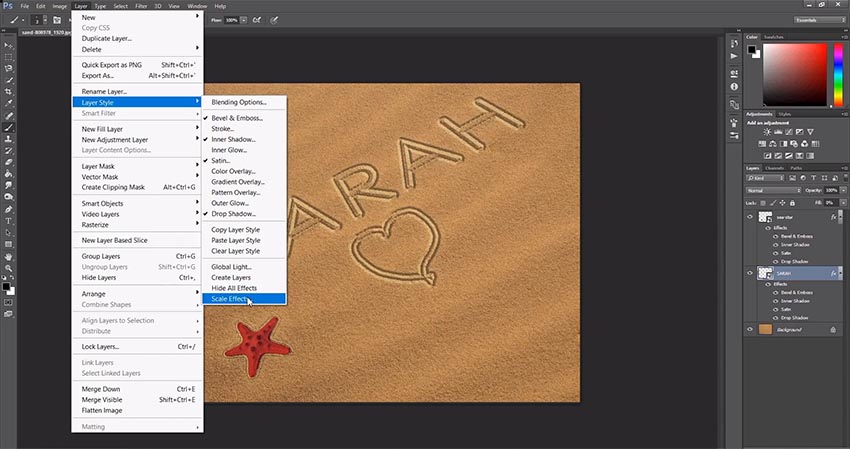
Task: Toggle visibility of the SARAH layer
Action: tap(751, 272)
